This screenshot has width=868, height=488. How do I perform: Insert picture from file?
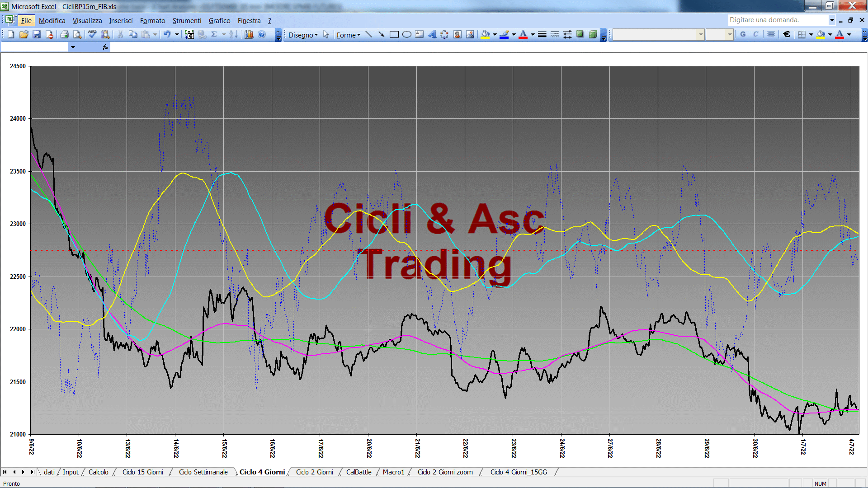[x=470, y=34]
